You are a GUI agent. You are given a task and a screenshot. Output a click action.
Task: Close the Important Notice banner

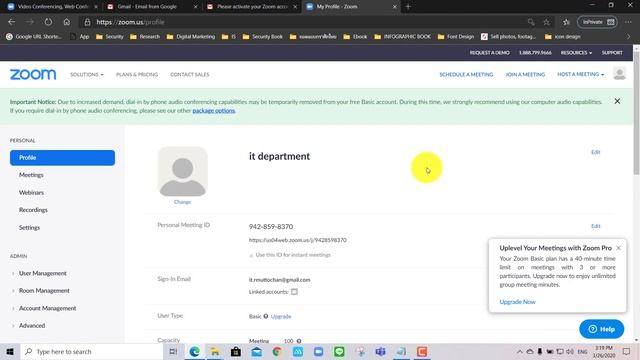[x=617, y=101]
